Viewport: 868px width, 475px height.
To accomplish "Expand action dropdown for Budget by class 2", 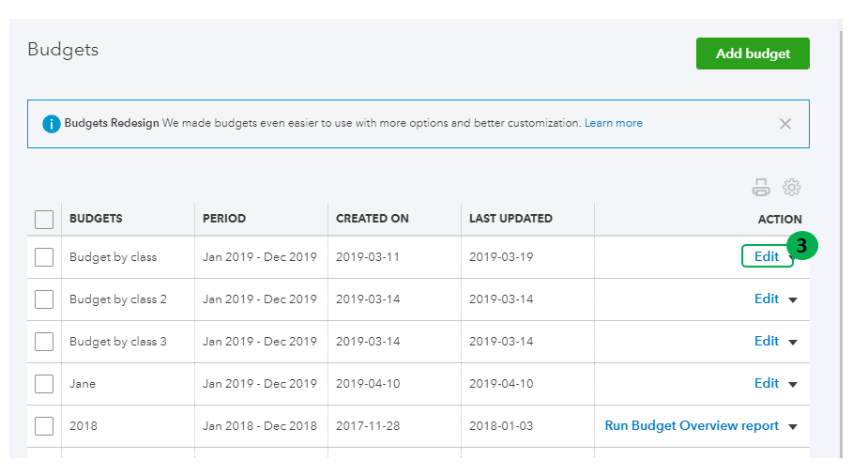I will (793, 300).
